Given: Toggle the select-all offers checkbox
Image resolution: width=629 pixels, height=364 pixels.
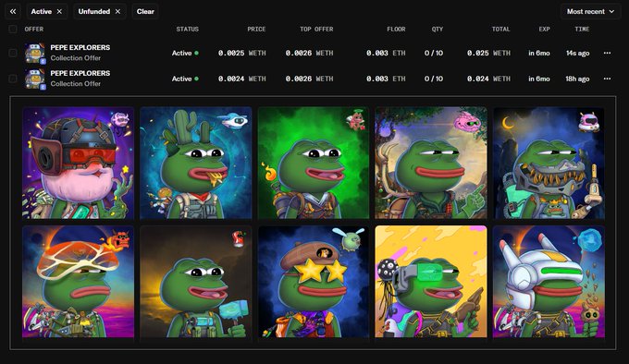Looking at the screenshot, I should [x=13, y=30].
